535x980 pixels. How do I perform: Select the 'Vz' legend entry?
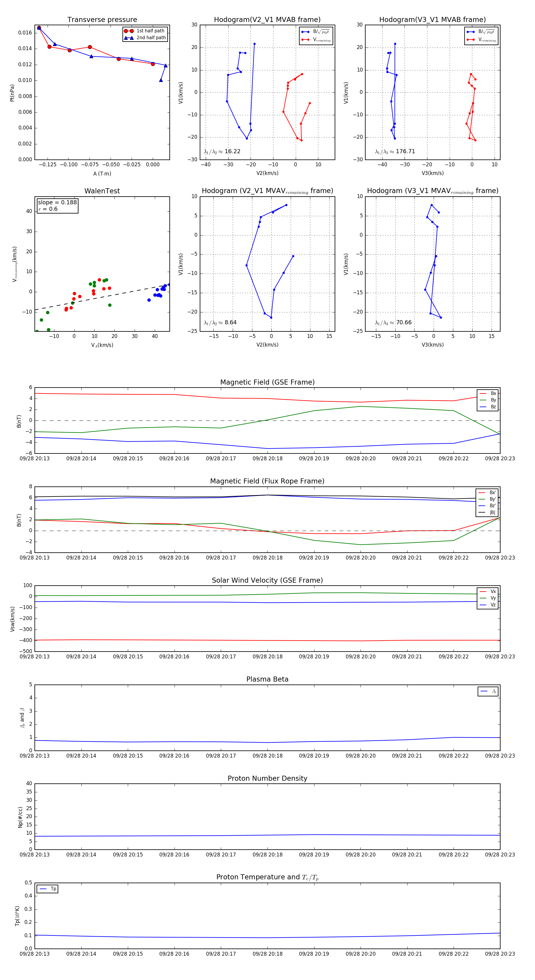488,605
